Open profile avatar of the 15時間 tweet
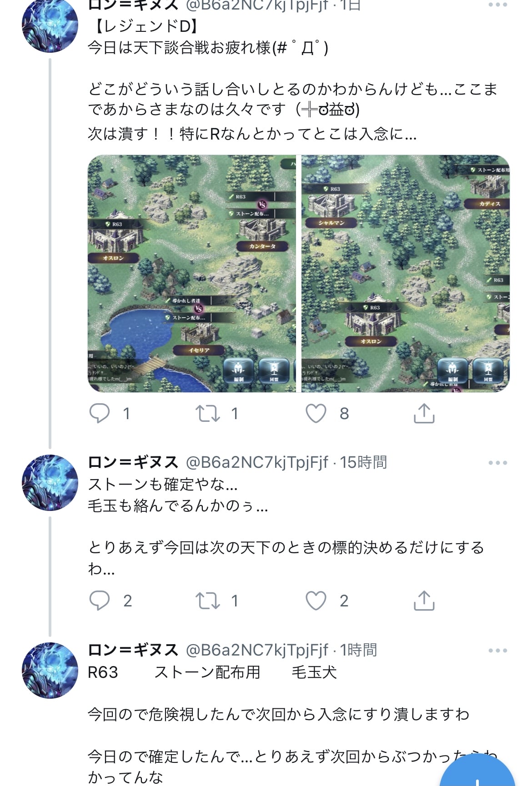This screenshot has width=532, height=786. coord(50,483)
